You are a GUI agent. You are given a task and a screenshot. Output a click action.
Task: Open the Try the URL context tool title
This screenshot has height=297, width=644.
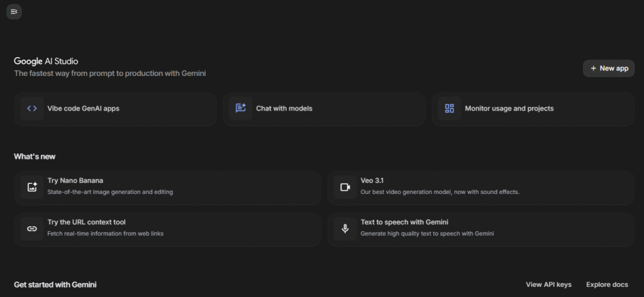click(x=87, y=222)
